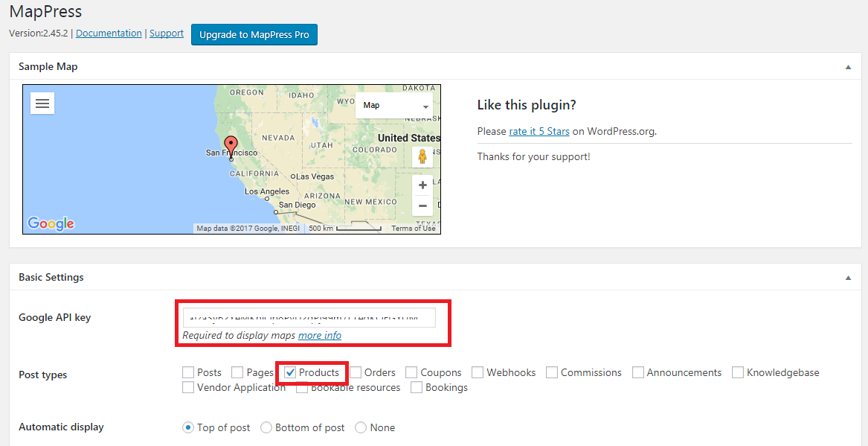Click the United States map label

(408, 138)
